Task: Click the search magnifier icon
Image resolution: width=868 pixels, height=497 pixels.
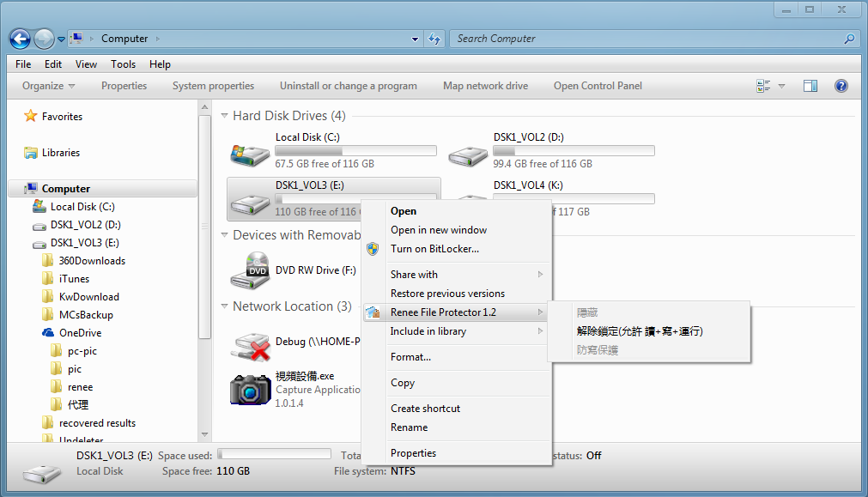Action: 849,39
